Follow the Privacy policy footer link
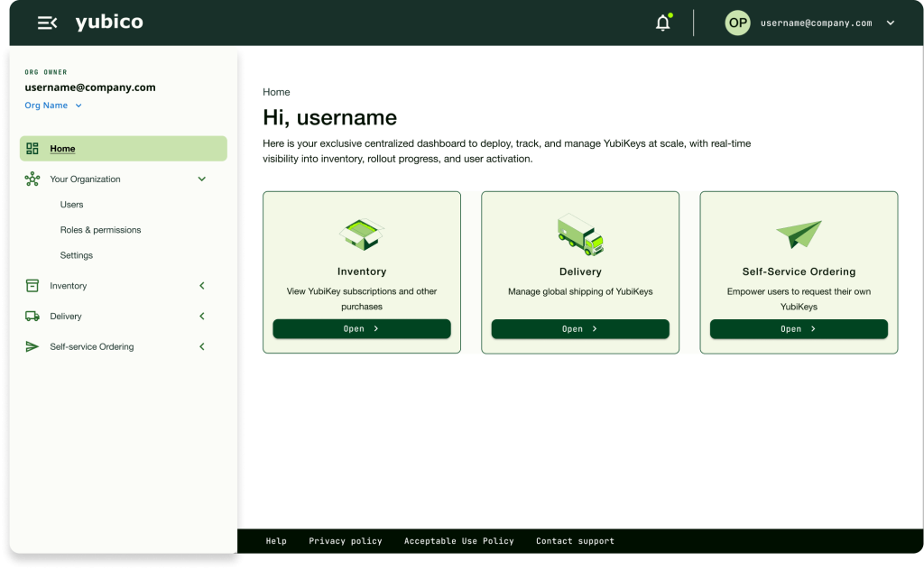This screenshot has height=570, width=924. (x=346, y=541)
